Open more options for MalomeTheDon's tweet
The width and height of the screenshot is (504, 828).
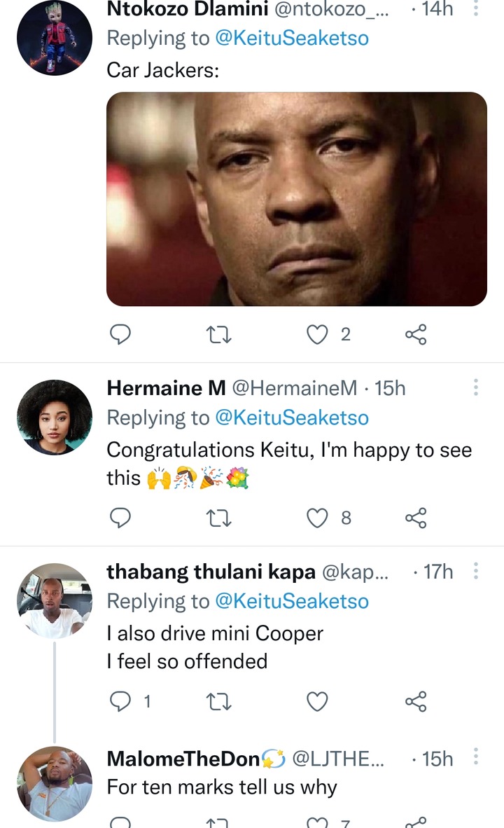(475, 756)
